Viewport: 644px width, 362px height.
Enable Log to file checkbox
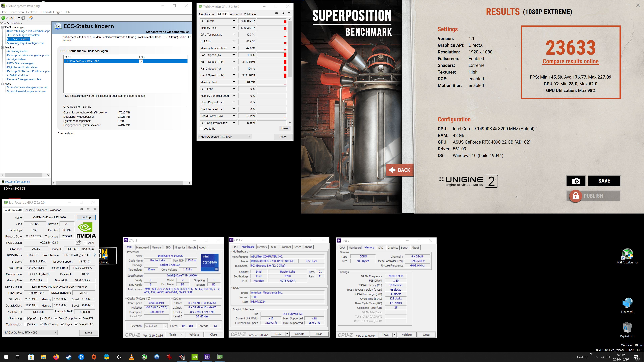(x=201, y=128)
